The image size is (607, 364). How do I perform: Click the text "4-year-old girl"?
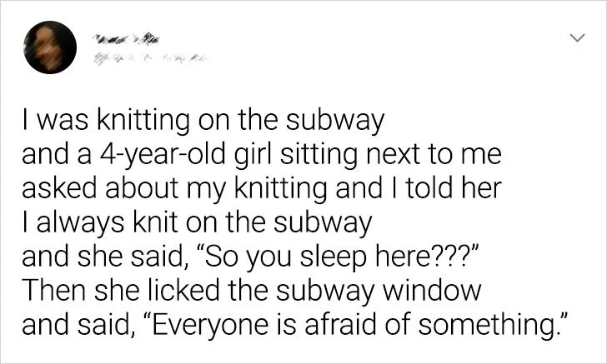click(174, 155)
